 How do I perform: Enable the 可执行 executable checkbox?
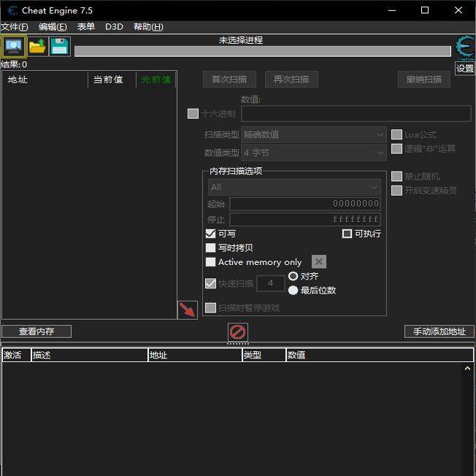[348, 234]
